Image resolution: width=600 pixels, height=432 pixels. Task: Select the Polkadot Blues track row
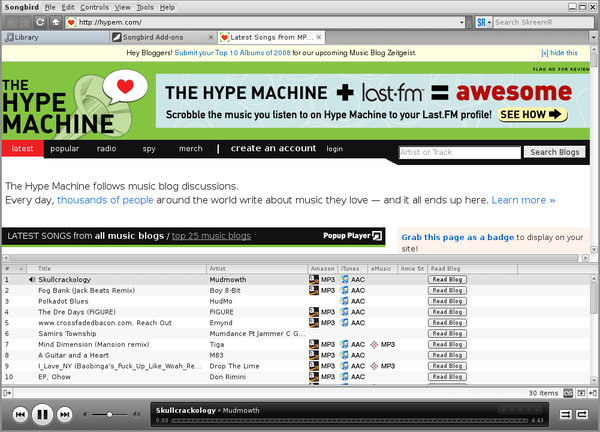click(295, 301)
